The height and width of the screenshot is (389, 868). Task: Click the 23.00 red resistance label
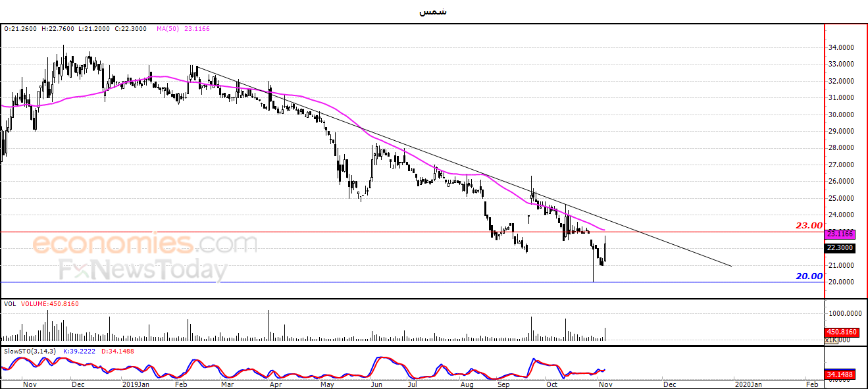pos(809,225)
